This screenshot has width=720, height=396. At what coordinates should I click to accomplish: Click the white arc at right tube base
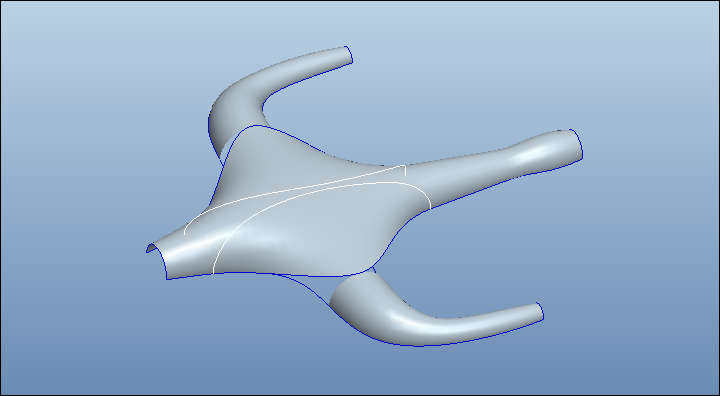425,195
